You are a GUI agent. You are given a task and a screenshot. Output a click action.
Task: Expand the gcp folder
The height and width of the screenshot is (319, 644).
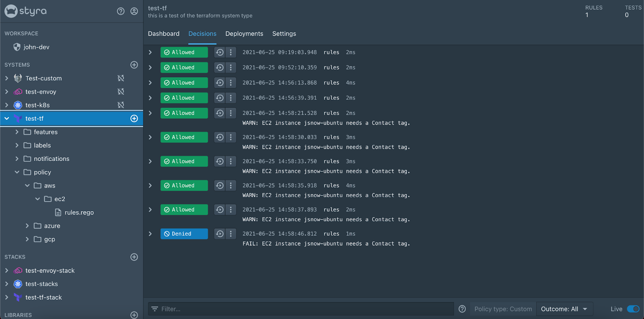click(x=27, y=239)
